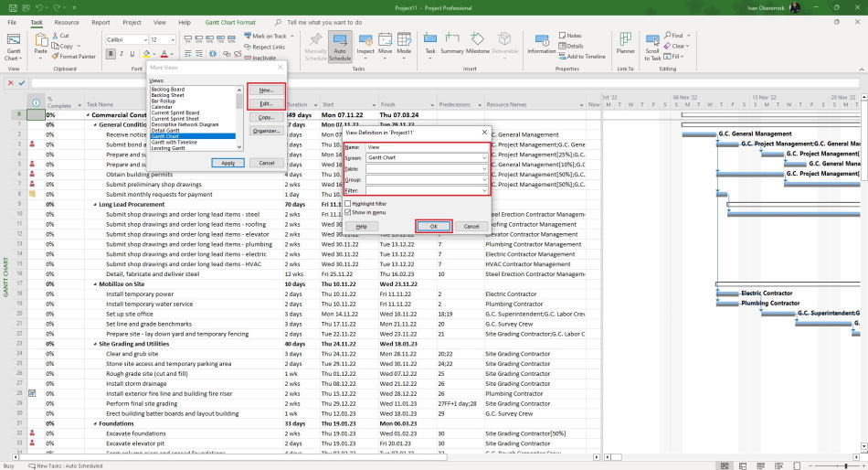This screenshot has width=868, height=470.
Task: Open the Gantt Chart Format tab
Action: [x=230, y=22]
